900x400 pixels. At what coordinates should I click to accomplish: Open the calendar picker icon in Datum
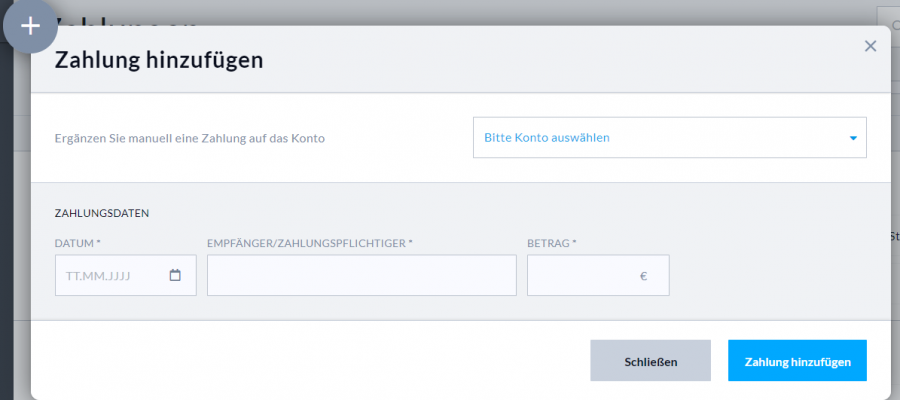click(175, 276)
